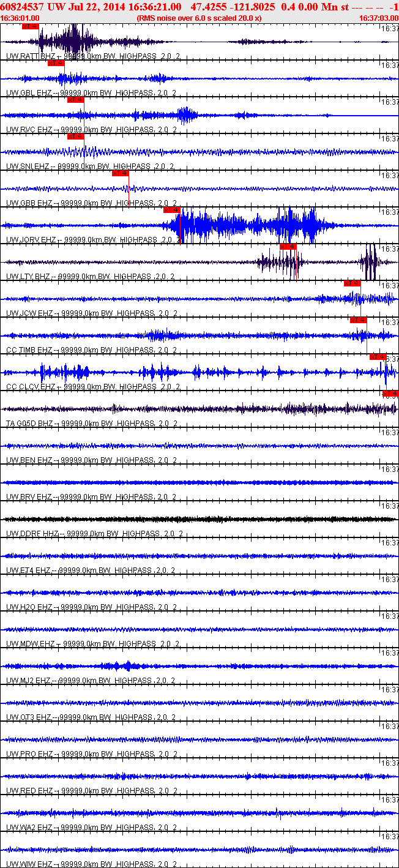
Task: Click the UW.JCW.EHZ channel label
Action: point(92,313)
